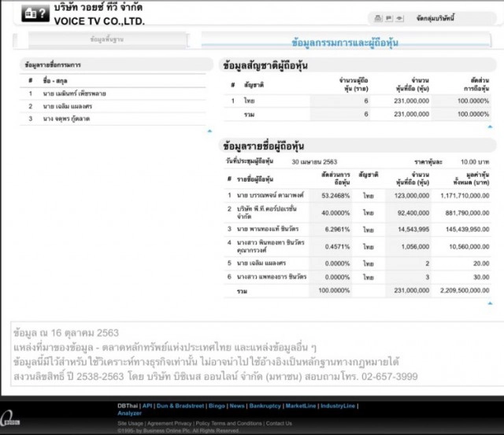The image size is (504, 435).
Task: Click the company building help icon
Action: (x=35, y=13)
